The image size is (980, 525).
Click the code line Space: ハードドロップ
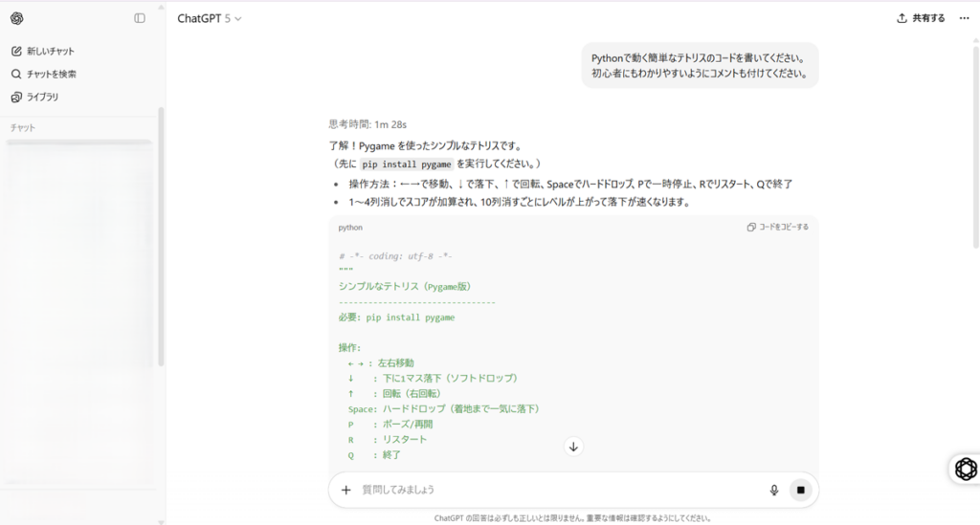443,409
